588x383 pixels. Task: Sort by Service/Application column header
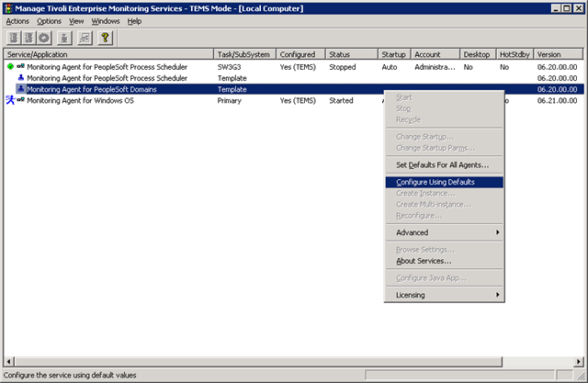(108, 54)
